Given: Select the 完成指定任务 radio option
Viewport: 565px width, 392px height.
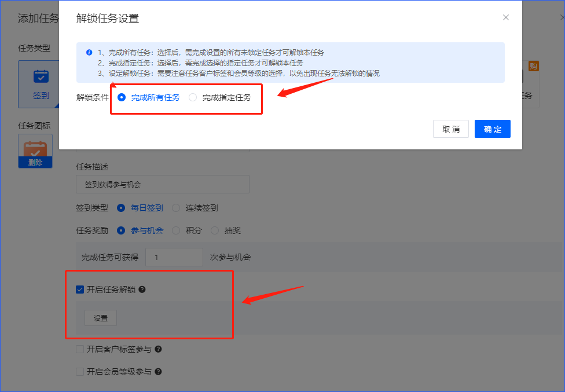Looking at the screenshot, I should (193, 97).
